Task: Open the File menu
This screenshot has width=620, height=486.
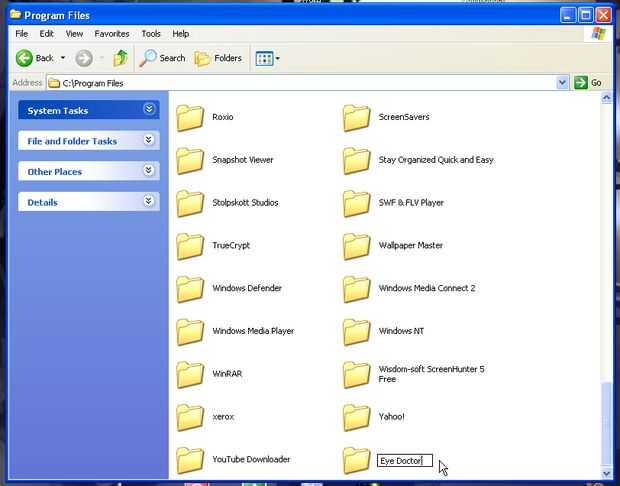Action: 21,34
